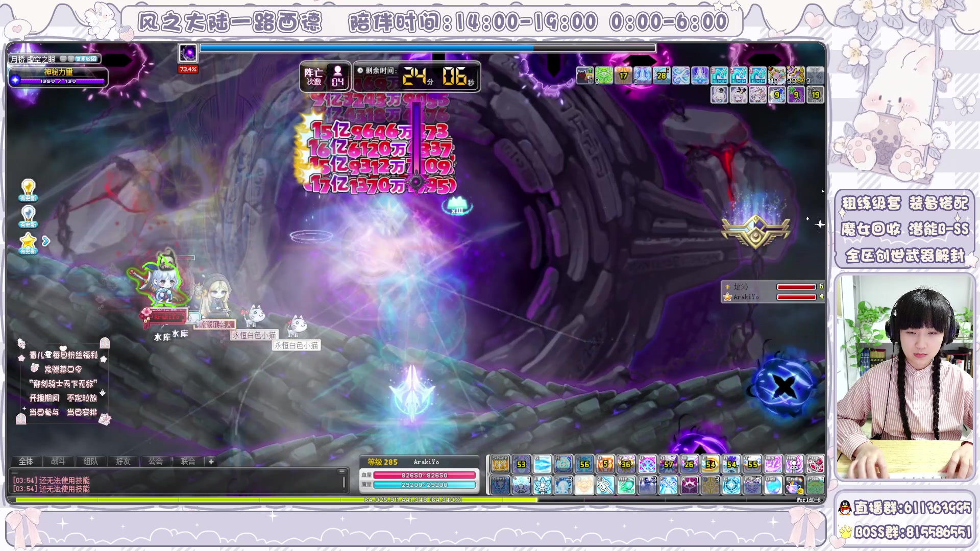Toggle the chat window expander
The width and height of the screenshot is (980, 551).
click(342, 471)
